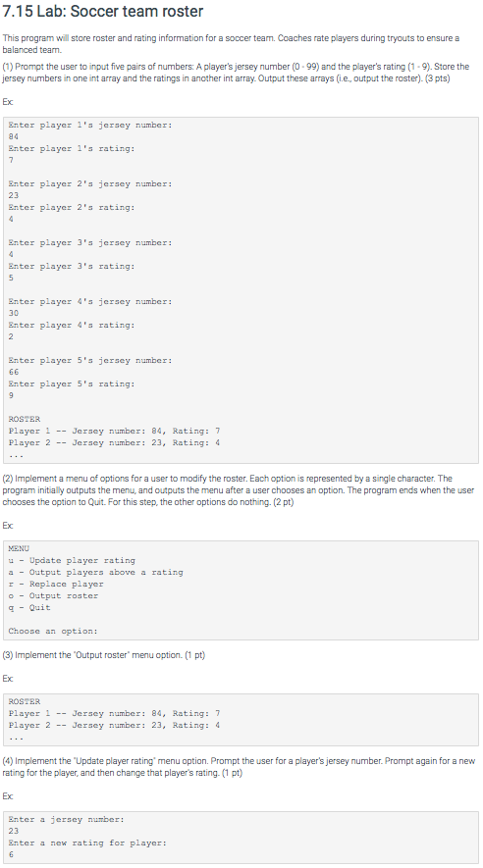Click the MENU heading in code box

19,548
